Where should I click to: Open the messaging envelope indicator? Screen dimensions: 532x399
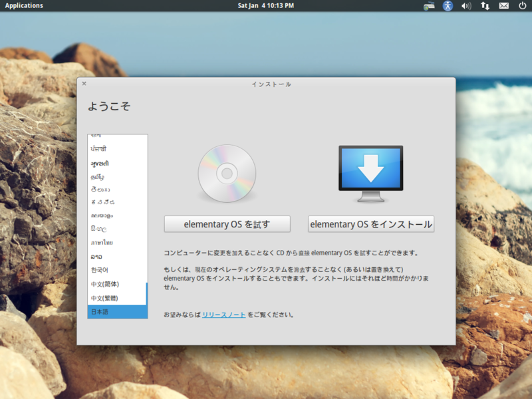pyautogui.click(x=504, y=6)
